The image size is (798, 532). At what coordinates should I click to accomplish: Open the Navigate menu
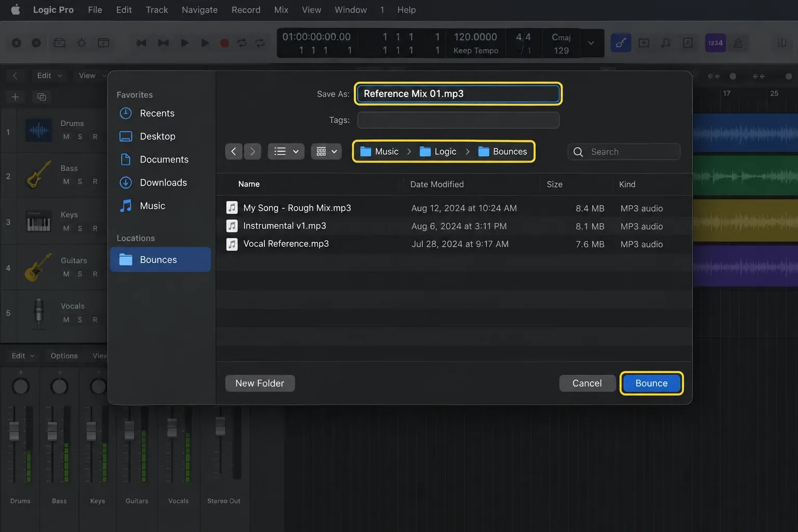199,10
